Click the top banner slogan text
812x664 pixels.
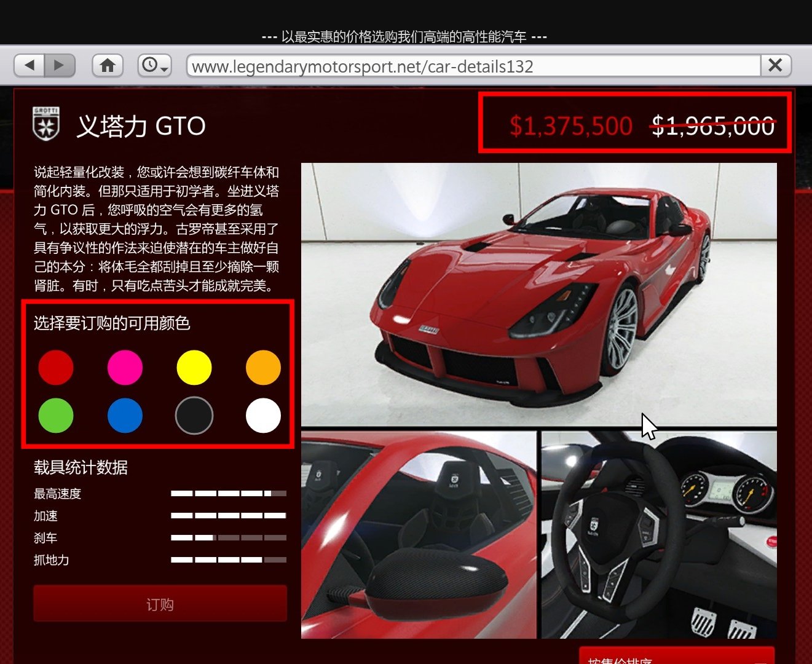click(404, 37)
